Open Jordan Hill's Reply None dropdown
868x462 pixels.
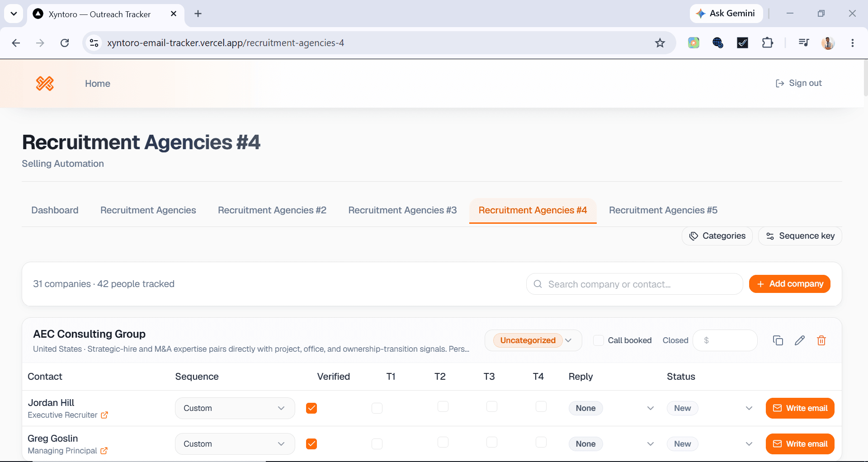611,408
